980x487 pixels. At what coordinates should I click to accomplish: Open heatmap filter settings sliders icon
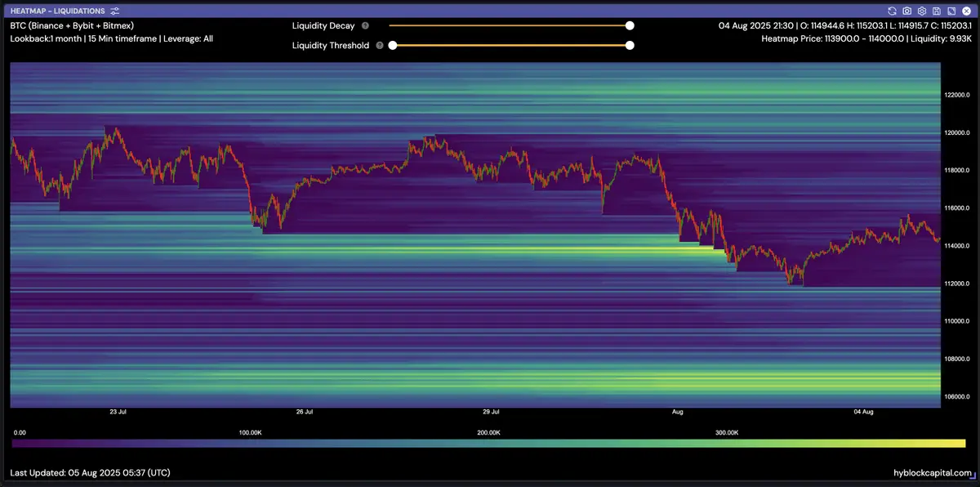coord(115,11)
